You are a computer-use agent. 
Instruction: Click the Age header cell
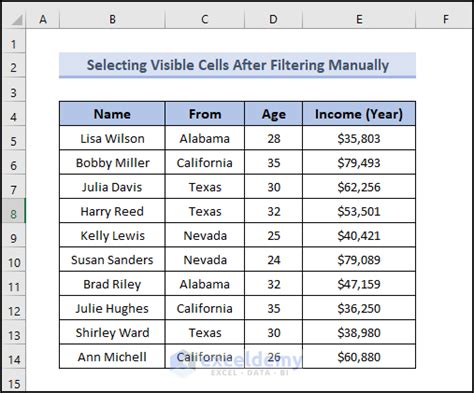[273, 114]
